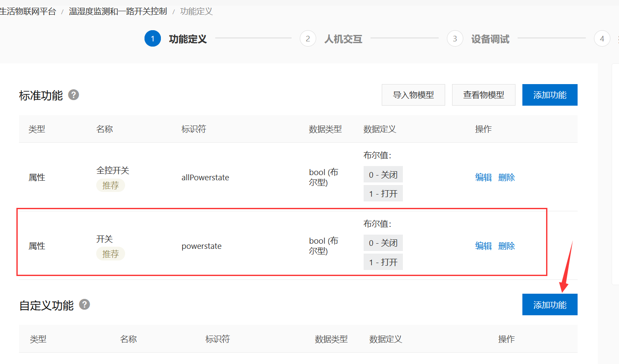
Task: Click 导入物模型 button
Action: click(x=413, y=95)
